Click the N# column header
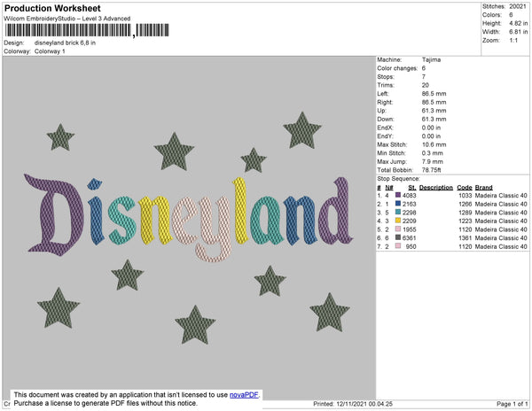Screen dimensions: 532x411 [x=389, y=188]
